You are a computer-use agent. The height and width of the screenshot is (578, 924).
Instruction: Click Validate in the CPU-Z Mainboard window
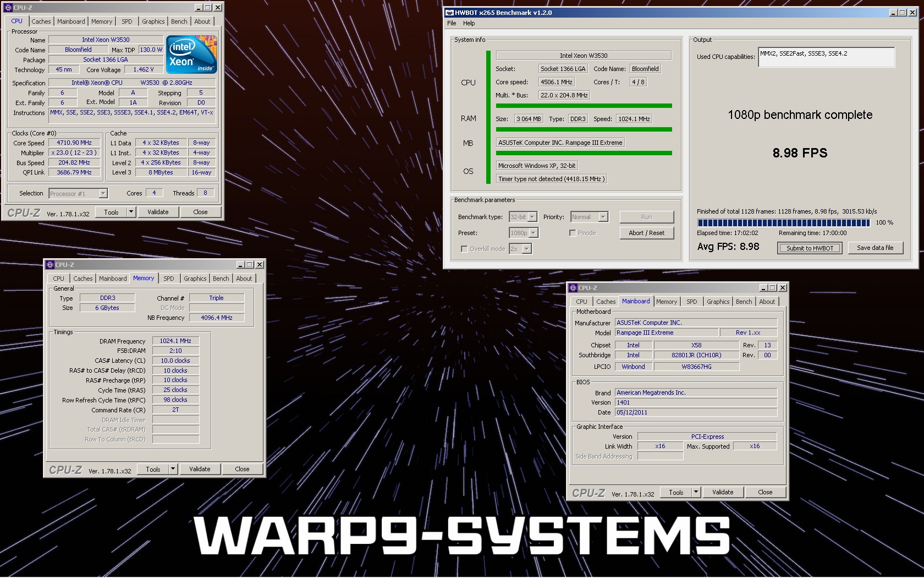pyautogui.click(x=723, y=492)
